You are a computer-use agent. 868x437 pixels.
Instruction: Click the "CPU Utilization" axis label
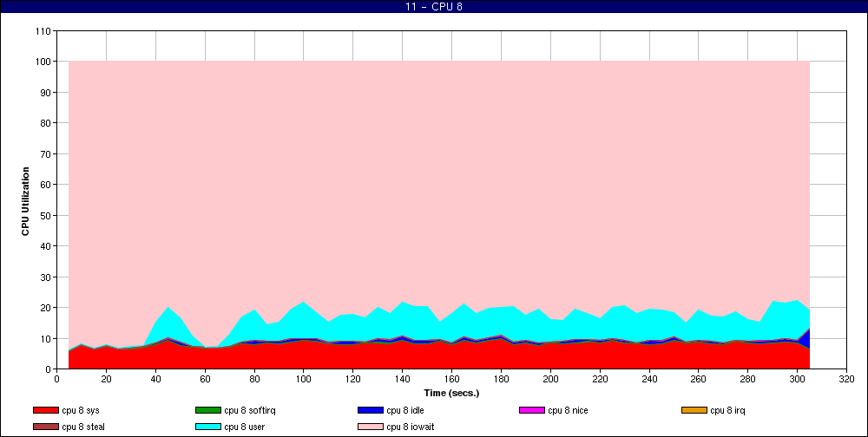point(25,201)
